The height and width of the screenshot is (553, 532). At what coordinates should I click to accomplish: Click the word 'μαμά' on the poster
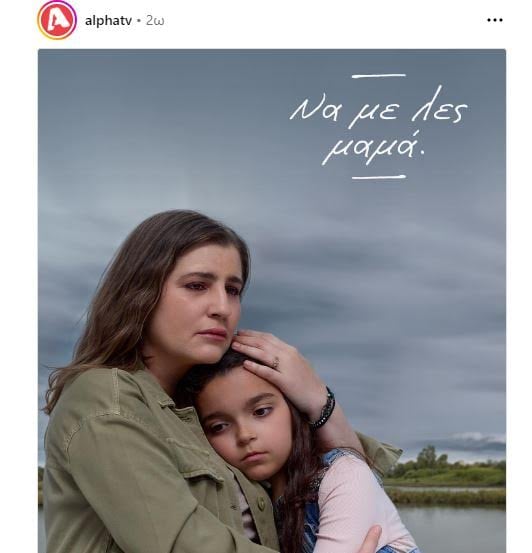pos(373,147)
